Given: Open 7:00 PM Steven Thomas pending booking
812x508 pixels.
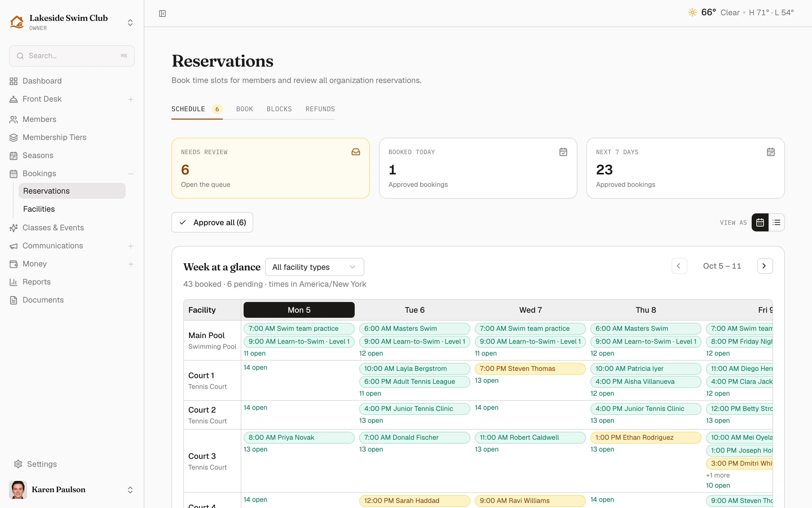Looking at the screenshot, I should (x=530, y=369).
